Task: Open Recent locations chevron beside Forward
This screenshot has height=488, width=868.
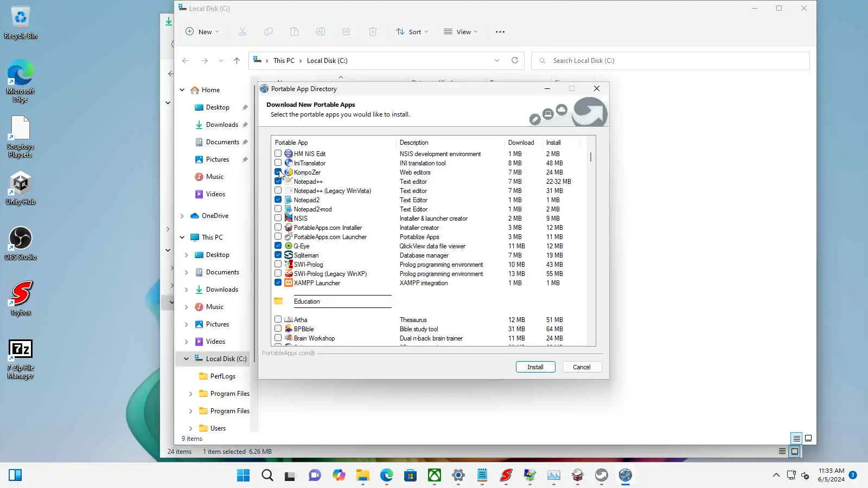Action: (x=221, y=61)
